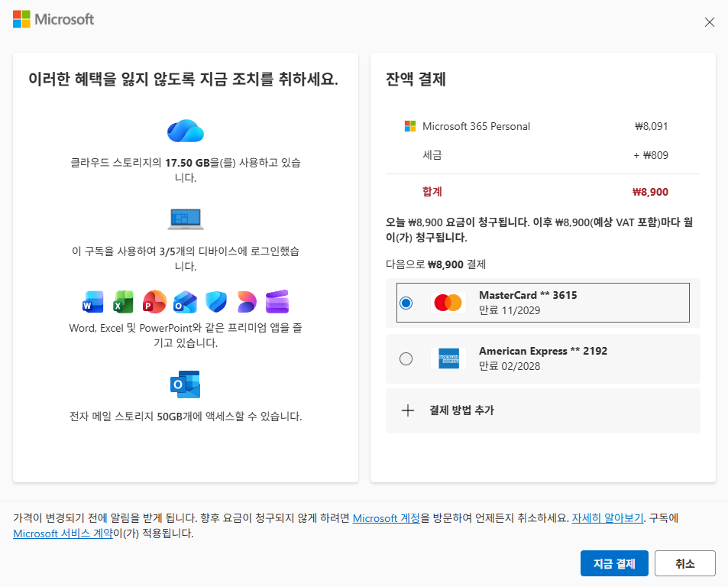The height and width of the screenshot is (587, 728).
Task: Click the 오늘 ₩8,900 요금이 청구됩니다 notice
Action: tap(539, 229)
